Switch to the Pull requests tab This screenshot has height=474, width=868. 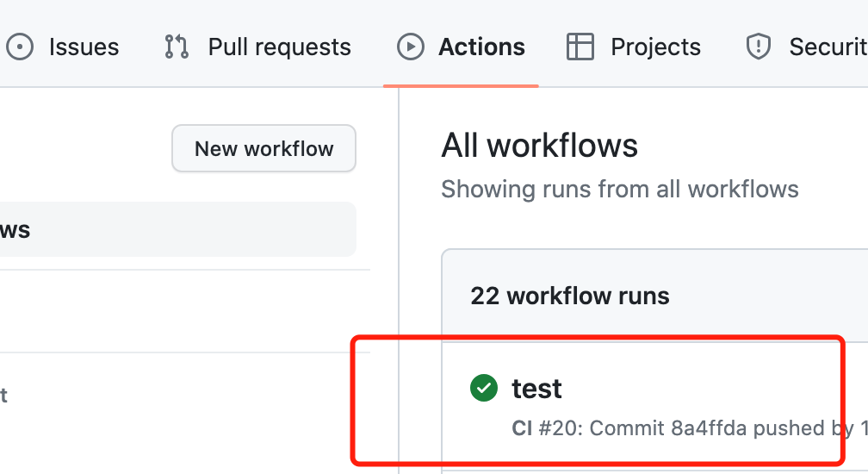279,47
